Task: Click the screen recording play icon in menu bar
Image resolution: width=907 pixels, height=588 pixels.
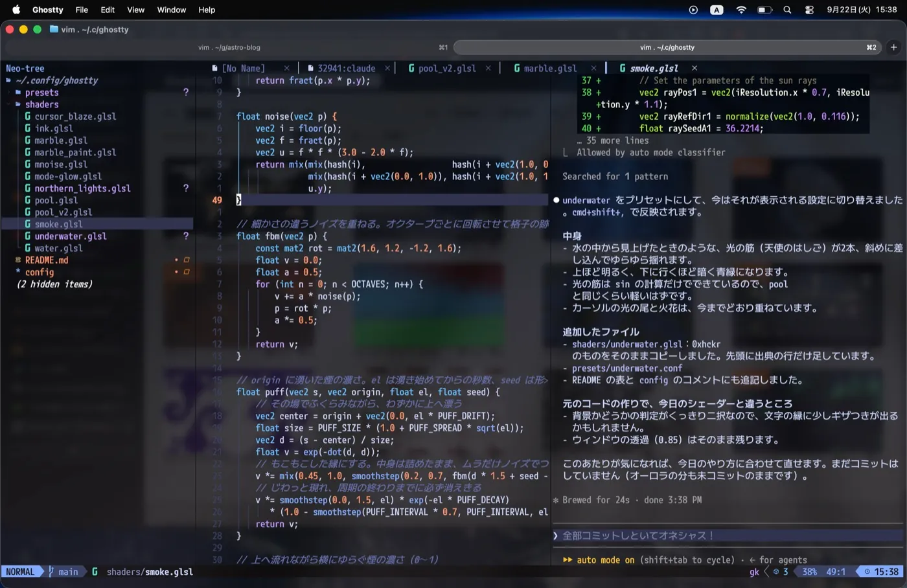Action: 693,10
